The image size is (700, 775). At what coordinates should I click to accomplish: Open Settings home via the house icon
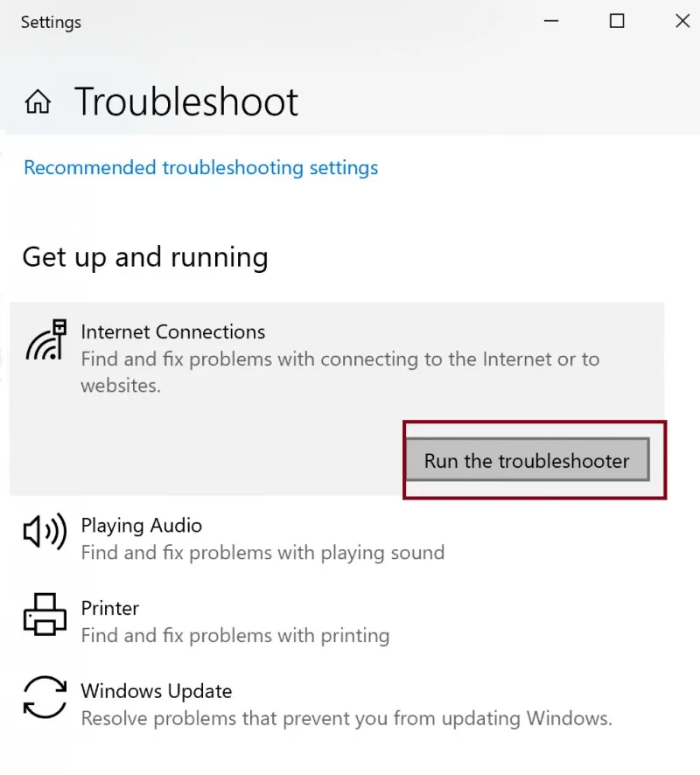point(37,101)
